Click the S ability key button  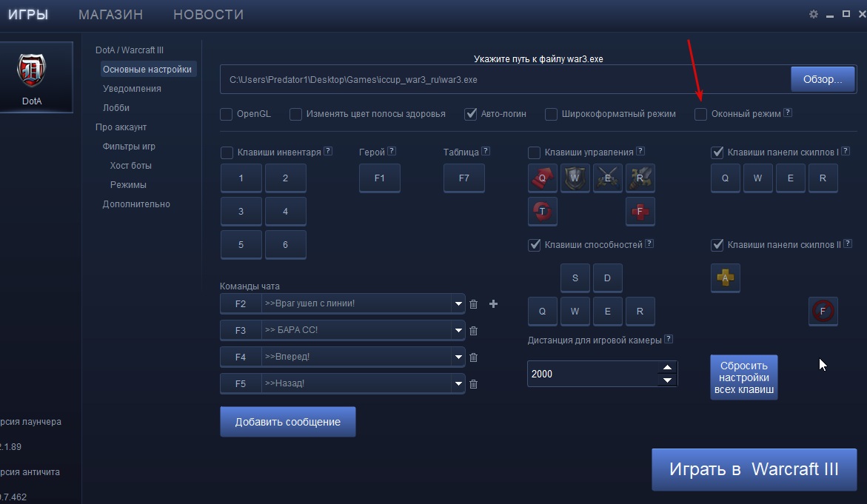pyautogui.click(x=575, y=278)
